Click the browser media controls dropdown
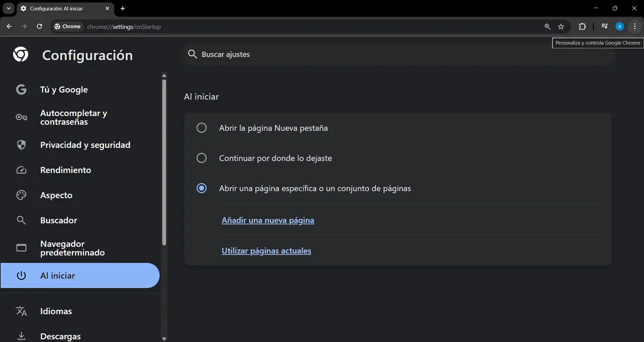 [604, 26]
